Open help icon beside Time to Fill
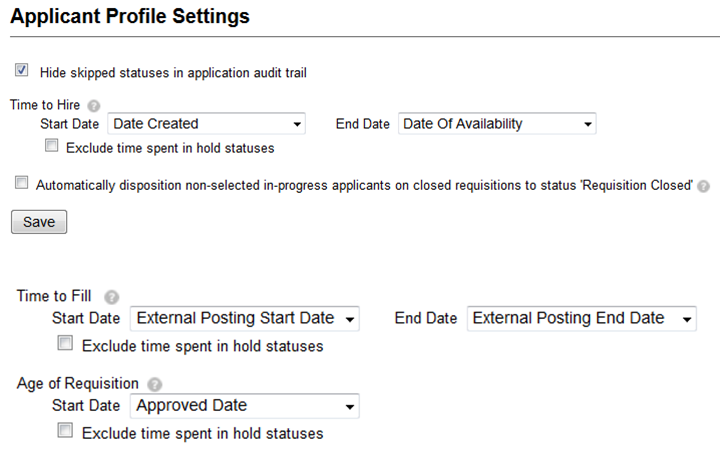720x461 pixels. tap(112, 297)
